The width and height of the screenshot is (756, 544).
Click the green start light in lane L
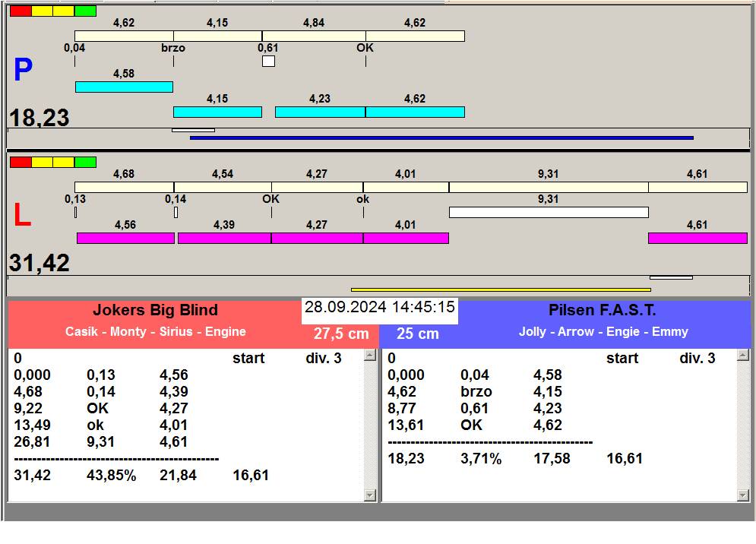click(85, 162)
